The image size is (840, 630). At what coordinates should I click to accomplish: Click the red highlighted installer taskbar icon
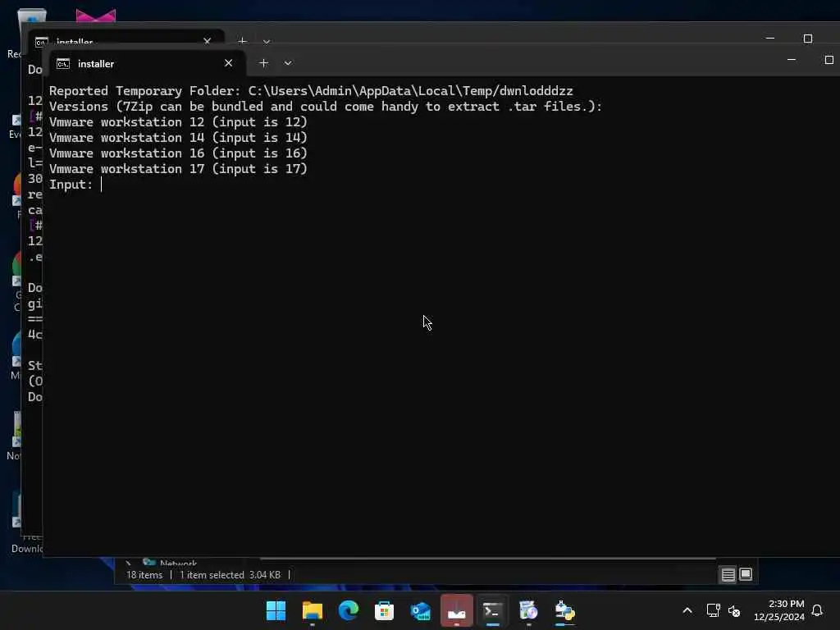pyautogui.click(x=456, y=610)
